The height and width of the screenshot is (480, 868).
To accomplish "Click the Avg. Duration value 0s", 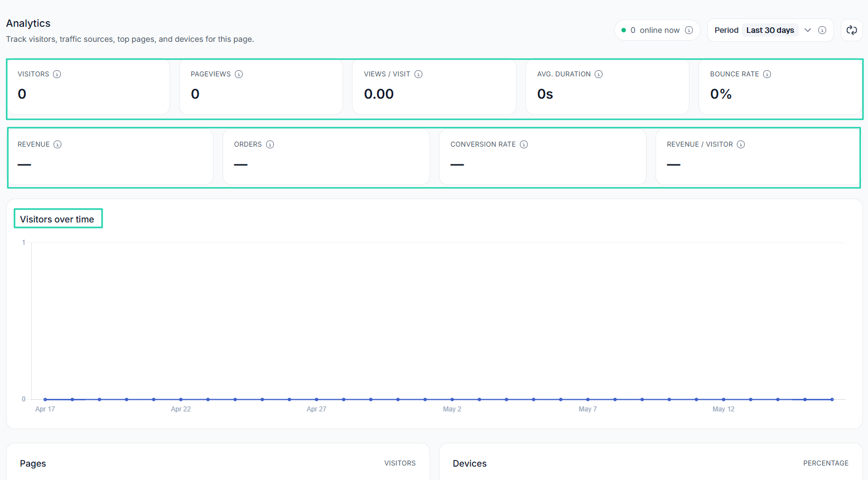I will [x=545, y=94].
